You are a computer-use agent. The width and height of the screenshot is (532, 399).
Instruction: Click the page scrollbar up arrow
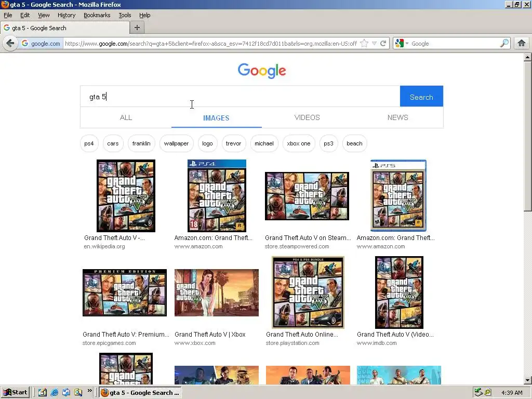pos(528,57)
